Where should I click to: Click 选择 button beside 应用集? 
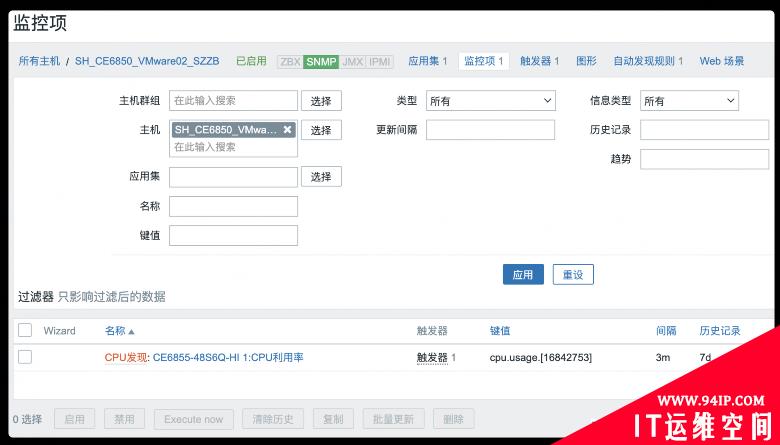click(321, 177)
